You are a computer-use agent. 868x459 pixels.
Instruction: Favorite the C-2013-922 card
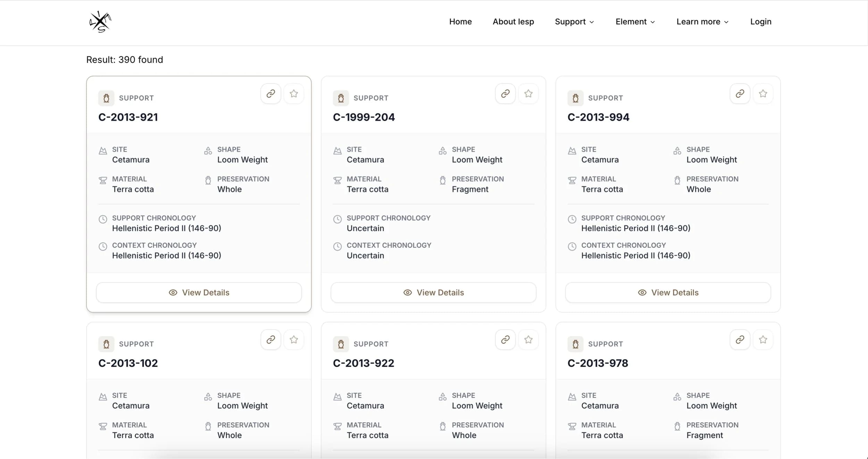click(528, 340)
